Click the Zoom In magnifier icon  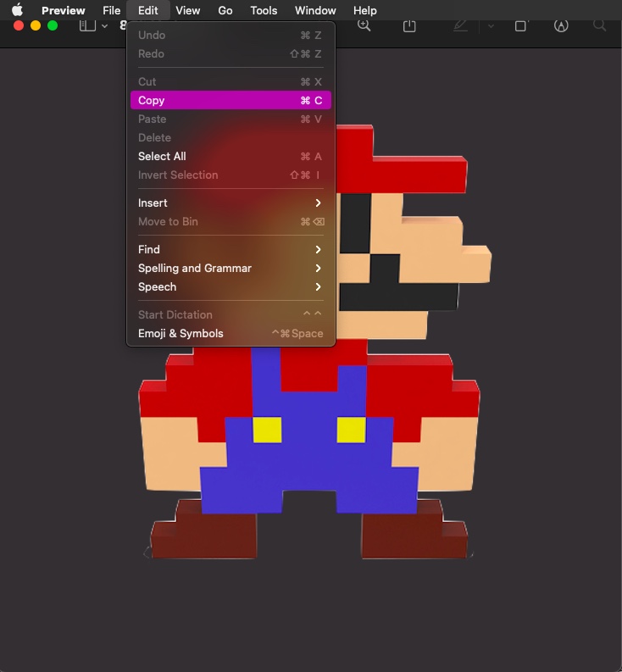364,25
